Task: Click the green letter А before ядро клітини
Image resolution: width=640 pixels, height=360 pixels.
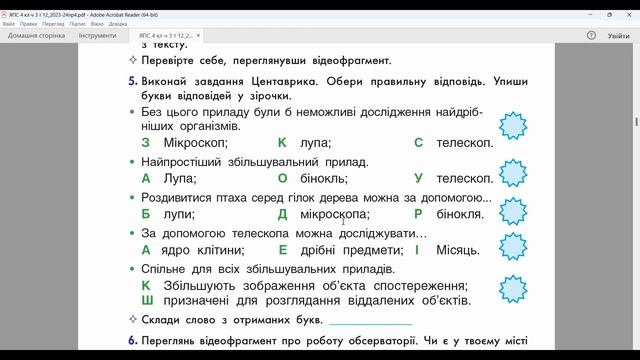Action: [x=146, y=250]
